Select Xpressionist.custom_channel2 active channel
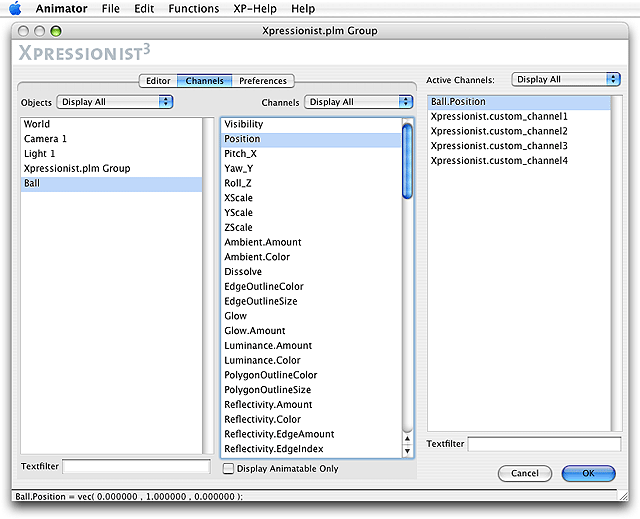 519,131
